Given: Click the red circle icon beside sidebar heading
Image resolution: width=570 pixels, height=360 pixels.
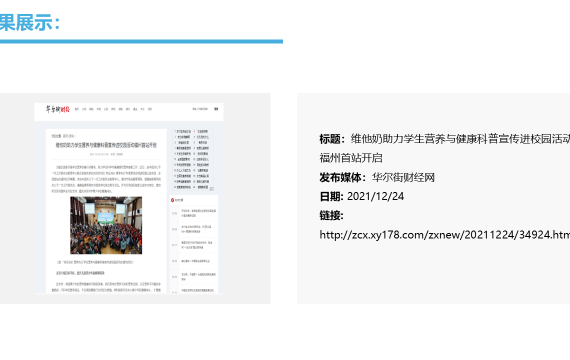Looking at the screenshot, I should [172, 200].
